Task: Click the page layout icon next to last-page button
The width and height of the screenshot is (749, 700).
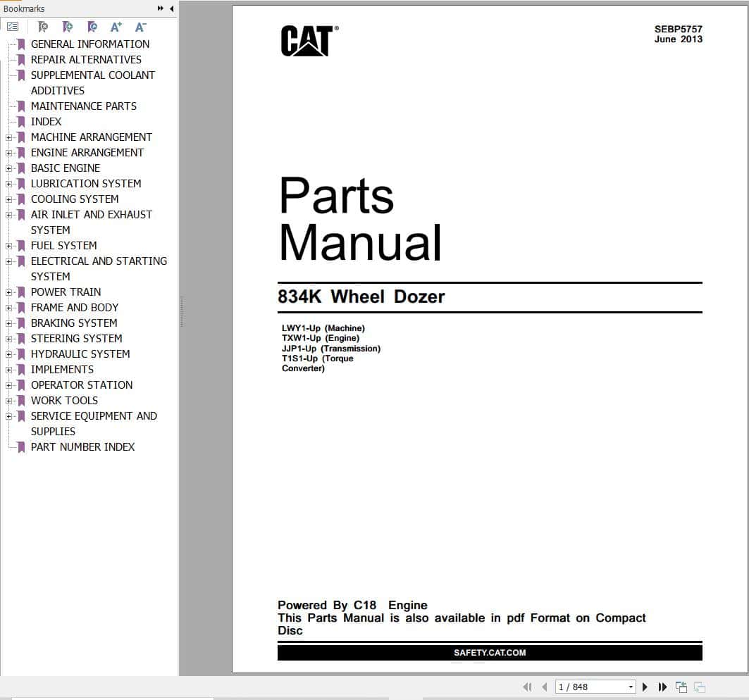Action: point(681,687)
